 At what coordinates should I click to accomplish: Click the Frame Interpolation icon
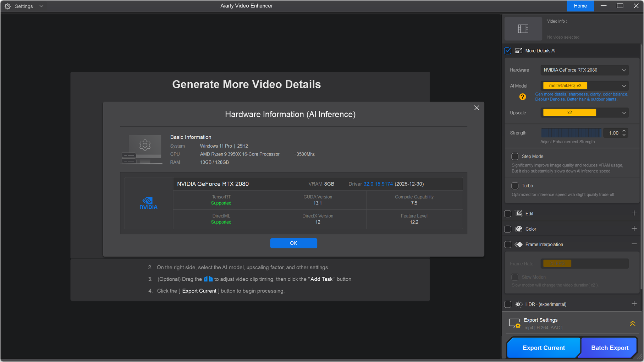[519, 245]
